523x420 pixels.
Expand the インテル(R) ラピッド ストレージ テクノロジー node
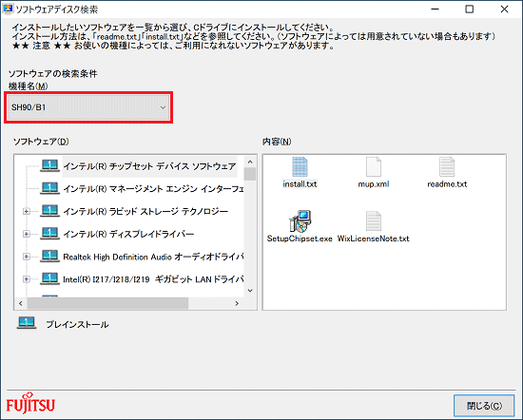tap(27, 211)
